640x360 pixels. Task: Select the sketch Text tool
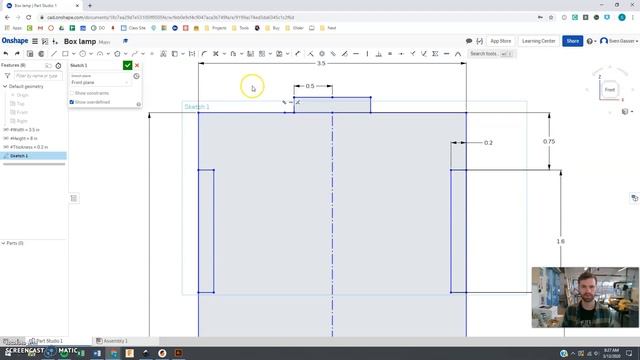[x=163, y=53]
